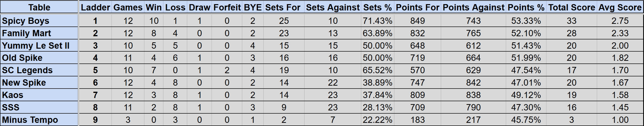Click the Yummy Le Set II team cell
The height and width of the screenshot is (126, 644).
click(36, 45)
